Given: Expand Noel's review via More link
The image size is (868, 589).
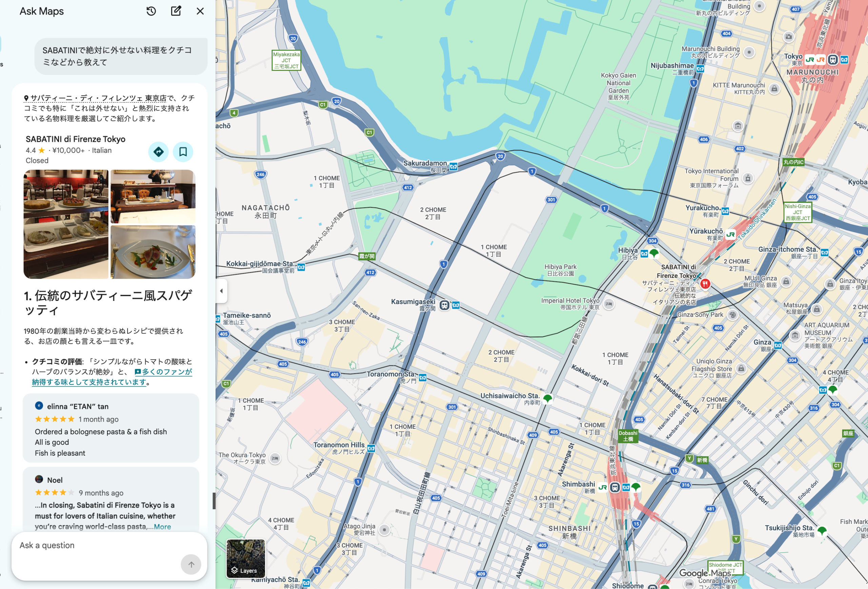Looking at the screenshot, I should point(162,527).
